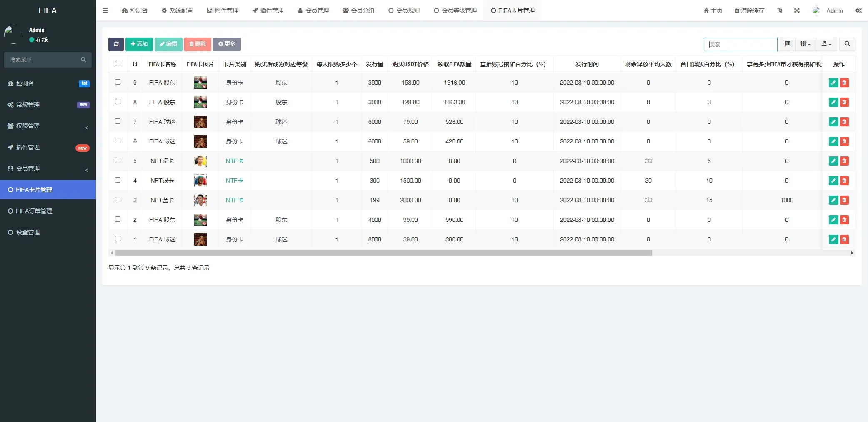868x422 pixels.
Task: Click the hamburger menu toggle icon
Action: coord(105,10)
